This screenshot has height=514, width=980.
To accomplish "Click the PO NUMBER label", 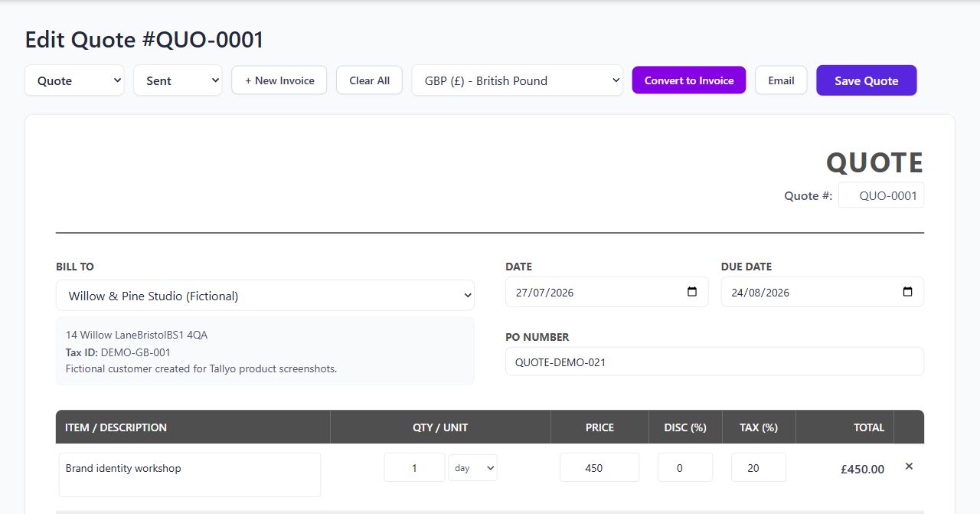I will [x=537, y=337].
